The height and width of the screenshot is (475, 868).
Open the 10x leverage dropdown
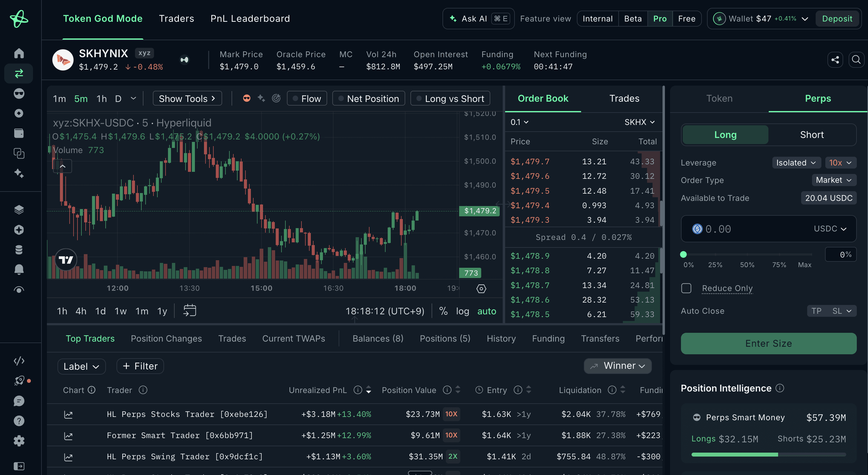[x=840, y=163]
